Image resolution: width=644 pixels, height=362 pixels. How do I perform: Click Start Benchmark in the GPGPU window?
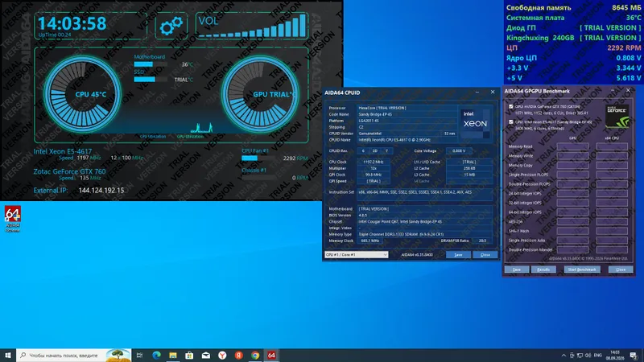[x=582, y=269]
